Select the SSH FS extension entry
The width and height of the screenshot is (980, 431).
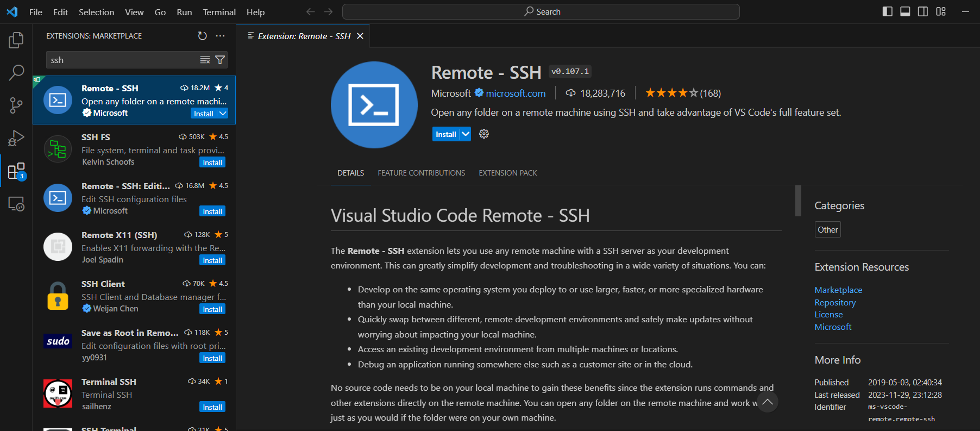coord(134,149)
